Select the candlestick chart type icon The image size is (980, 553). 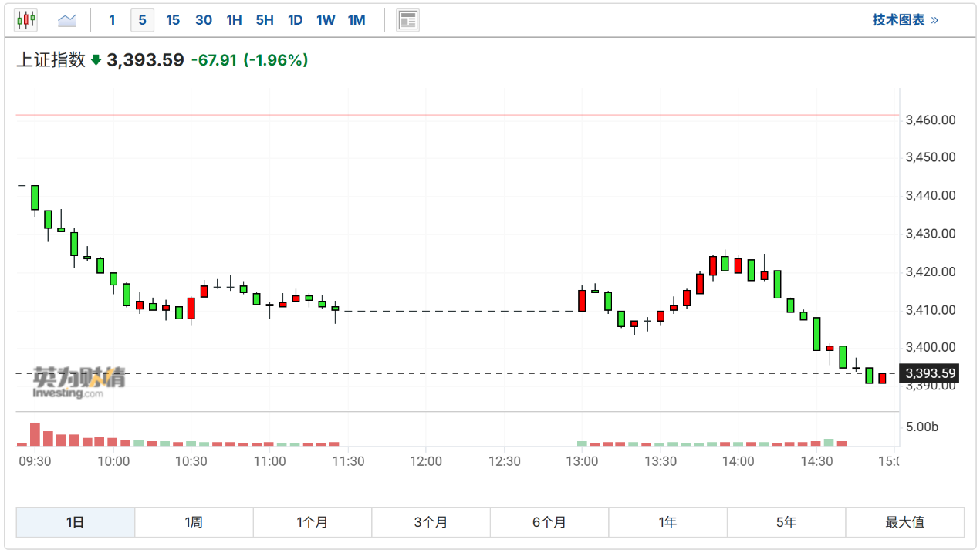pyautogui.click(x=25, y=20)
